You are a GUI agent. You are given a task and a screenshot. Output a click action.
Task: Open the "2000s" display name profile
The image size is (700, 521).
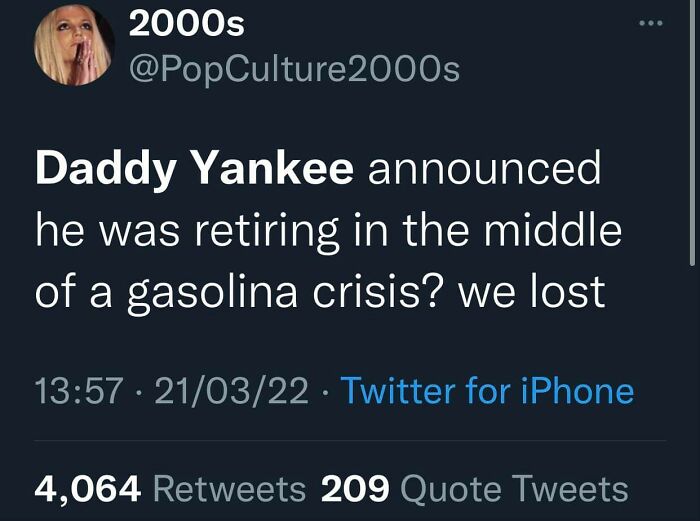pos(187,22)
